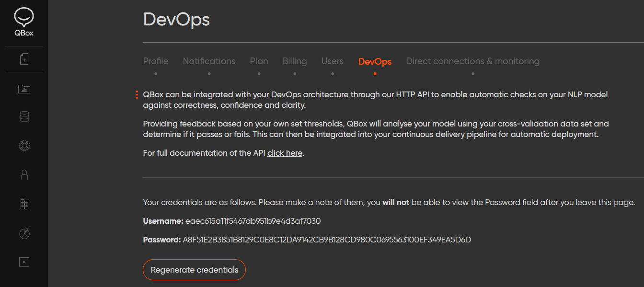Screen dimensions: 644x287
Task: Open the gear settings icon in sidebar
Action: (x=24, y=146)
